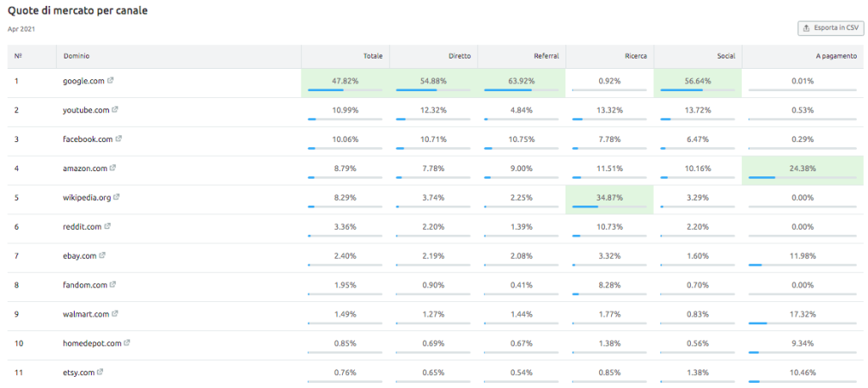Select the 10.06% Totale value for facebook.com

[x=345, y=139]
